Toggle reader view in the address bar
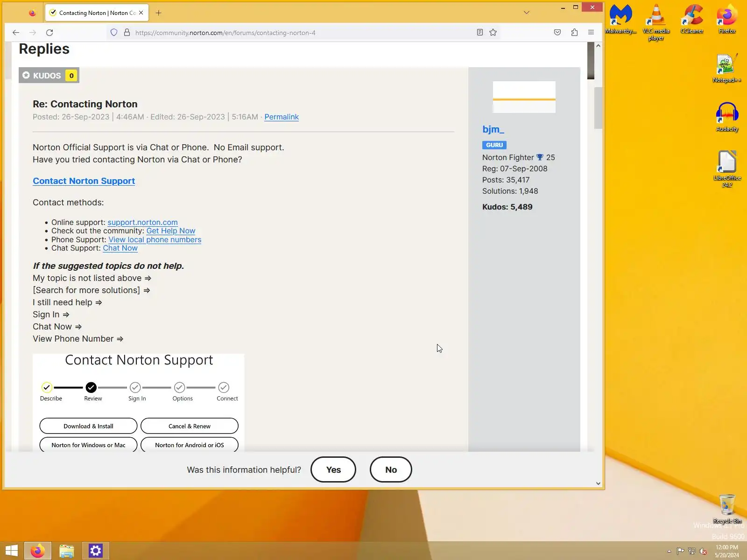The image size is (747, 560). [479, 33]
